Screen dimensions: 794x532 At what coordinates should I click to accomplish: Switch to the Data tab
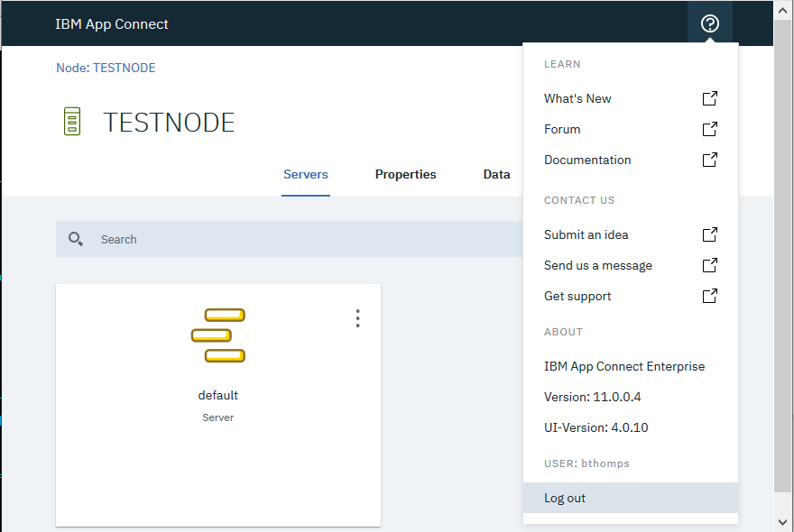497,174
